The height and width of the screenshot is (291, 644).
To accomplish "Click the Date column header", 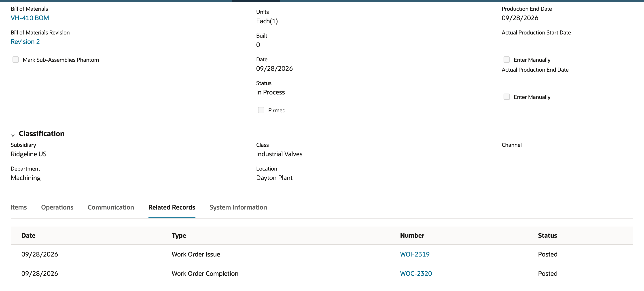I will [x=28, y=235].
